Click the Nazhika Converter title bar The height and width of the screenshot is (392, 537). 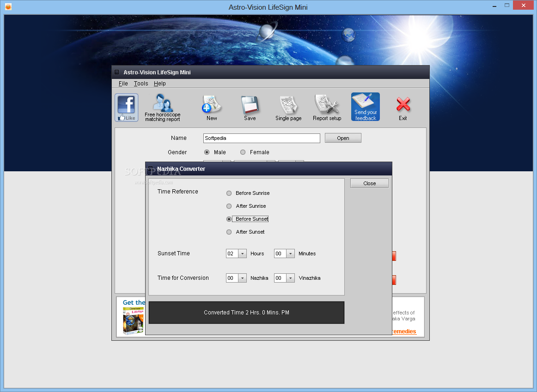tap(269, 169)
